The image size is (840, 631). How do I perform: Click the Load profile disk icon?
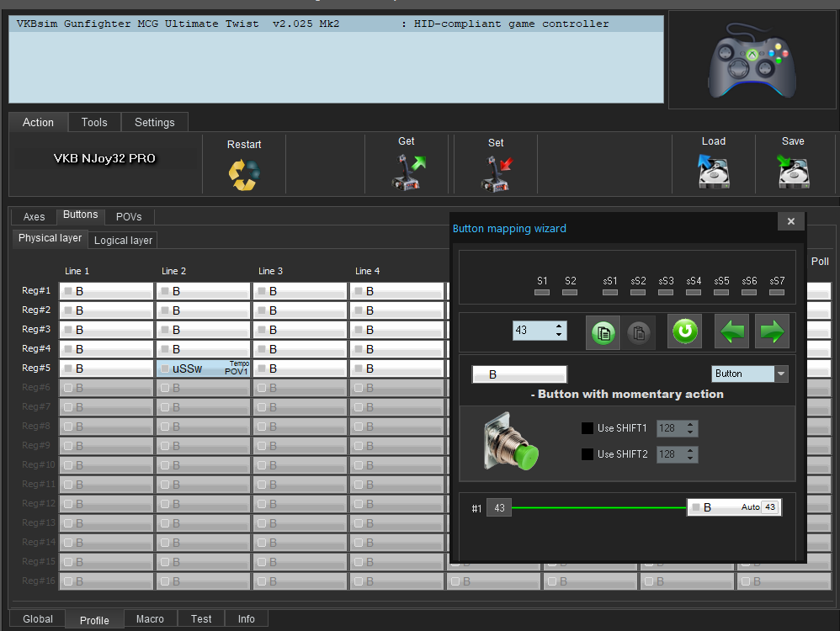[x=713, y=172]
